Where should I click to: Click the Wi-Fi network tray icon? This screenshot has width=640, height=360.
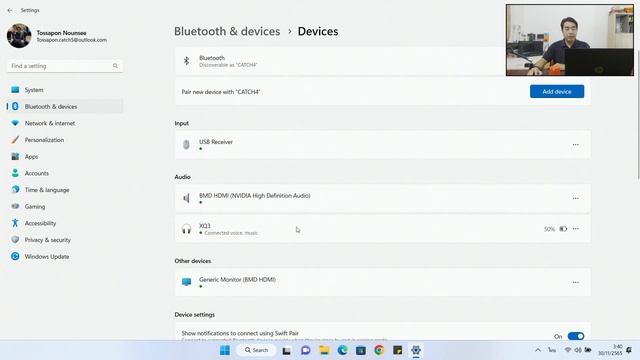(568, 350)
